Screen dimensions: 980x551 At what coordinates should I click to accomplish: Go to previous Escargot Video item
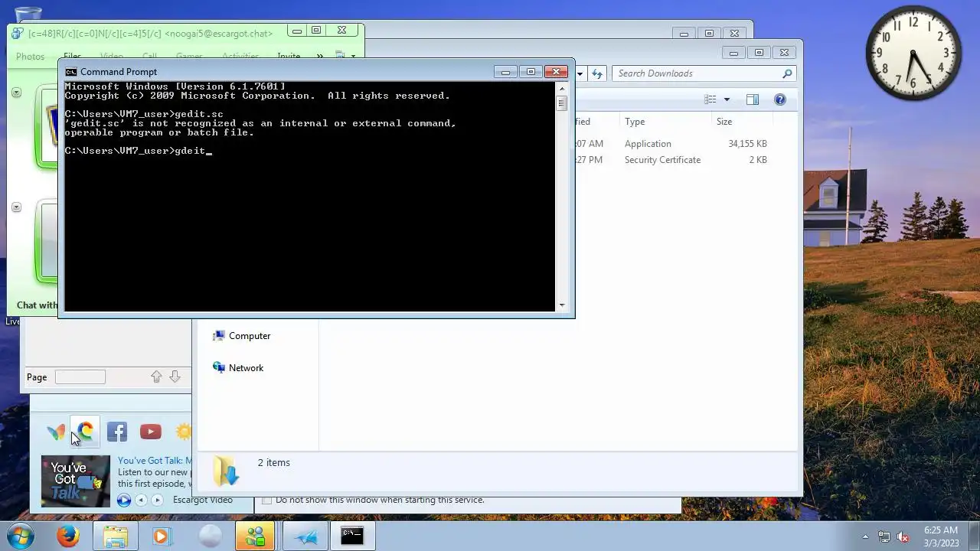[x=141, y=500]
